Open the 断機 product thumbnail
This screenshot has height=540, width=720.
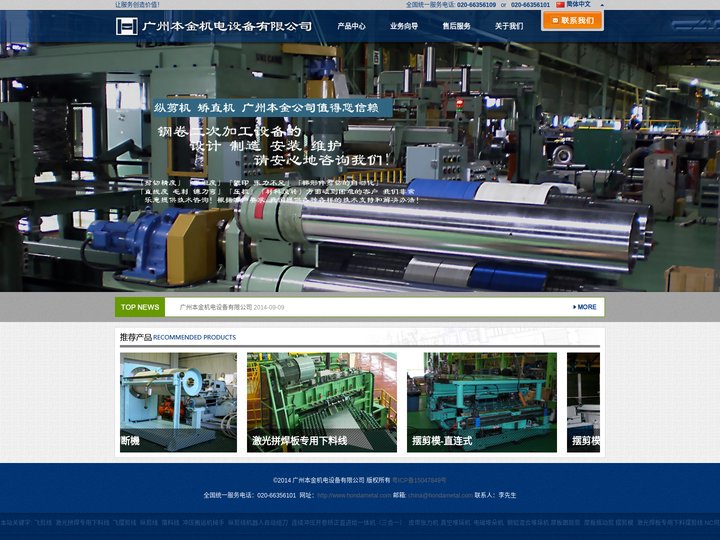pyautogui.click(x=179, y=402)
